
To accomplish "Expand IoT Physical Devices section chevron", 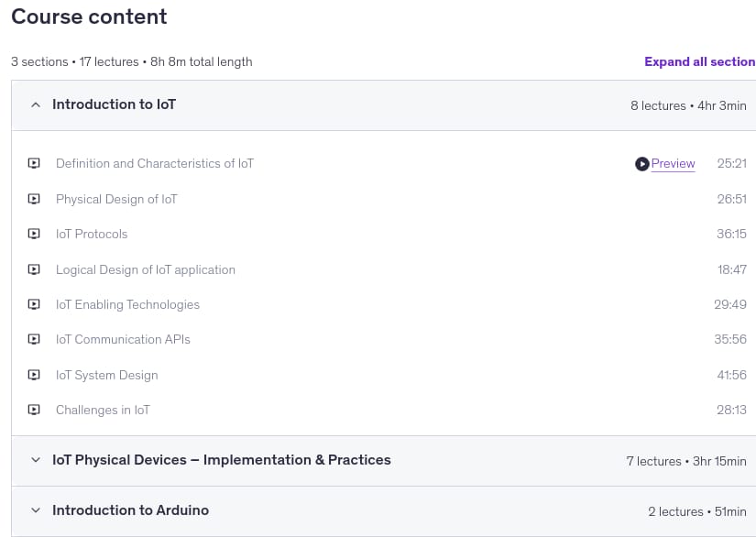I will click(36, 460).
